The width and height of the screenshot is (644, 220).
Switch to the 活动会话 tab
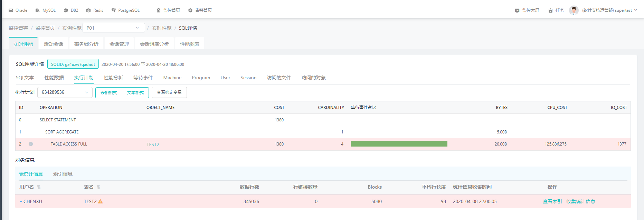point(54,44)
